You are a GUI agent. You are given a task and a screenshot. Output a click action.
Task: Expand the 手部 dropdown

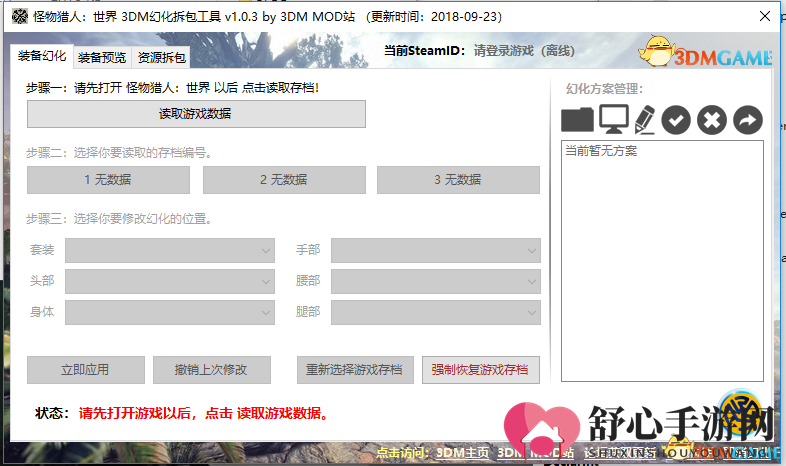coord(436,250)
